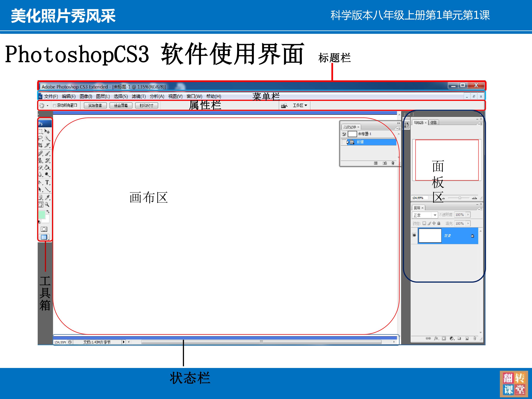
Task: Select the Eyedropper tool
Action: (47, 197)
